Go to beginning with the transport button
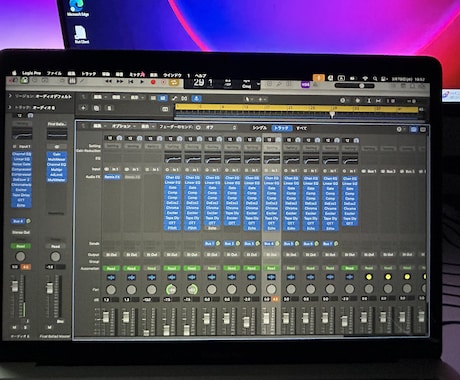Screen dimensions: 460x380 [x=131, y=82]
